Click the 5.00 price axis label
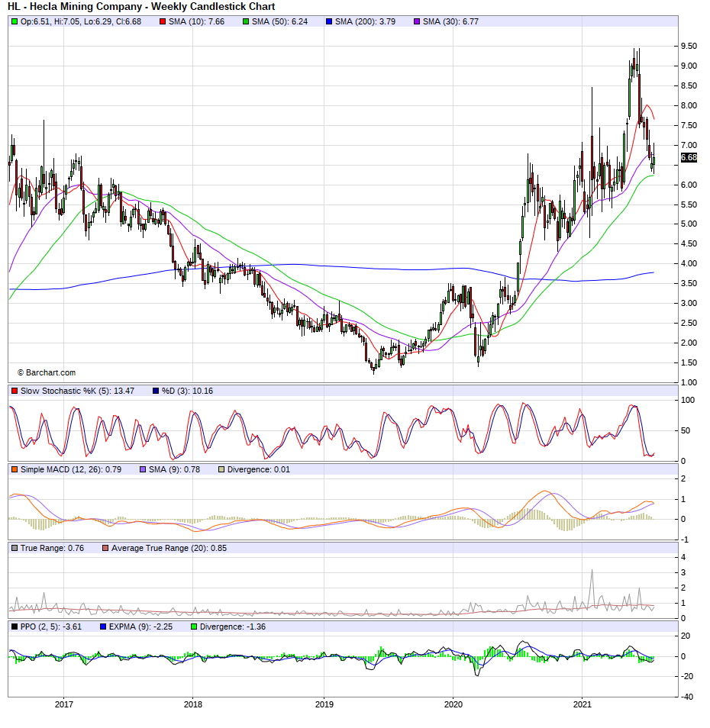The width and height of the screenshot is (710, 728). [x=689, y=224]
